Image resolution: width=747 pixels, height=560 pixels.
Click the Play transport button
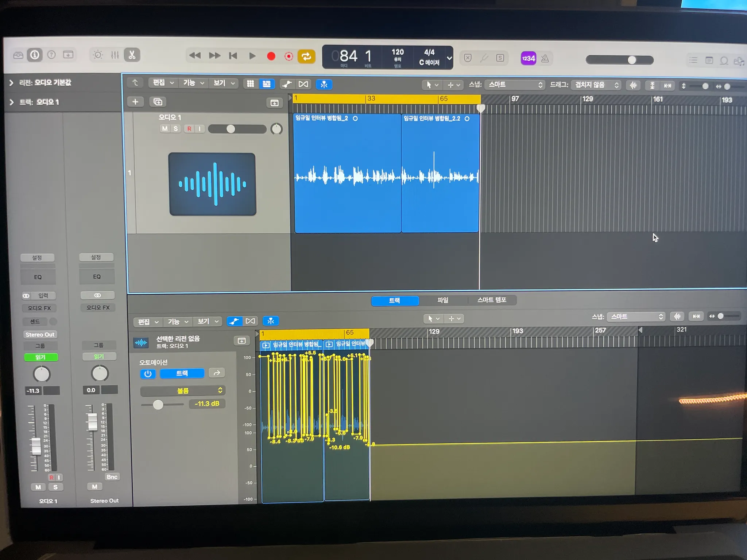click(252, 56)
